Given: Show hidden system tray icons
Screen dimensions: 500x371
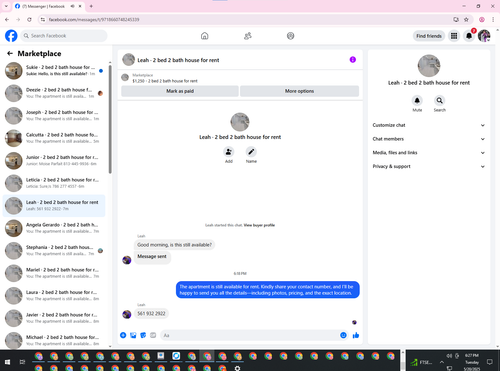Looking at the screenshot, I should pos(442,362).
